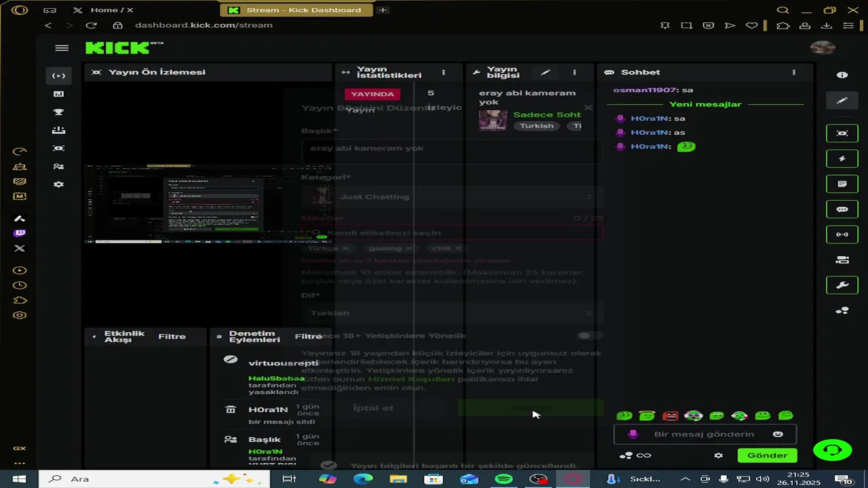Open Yayın istatistikleri panel three-dot menu
The image size is (868, 488).
click(443, 73)
